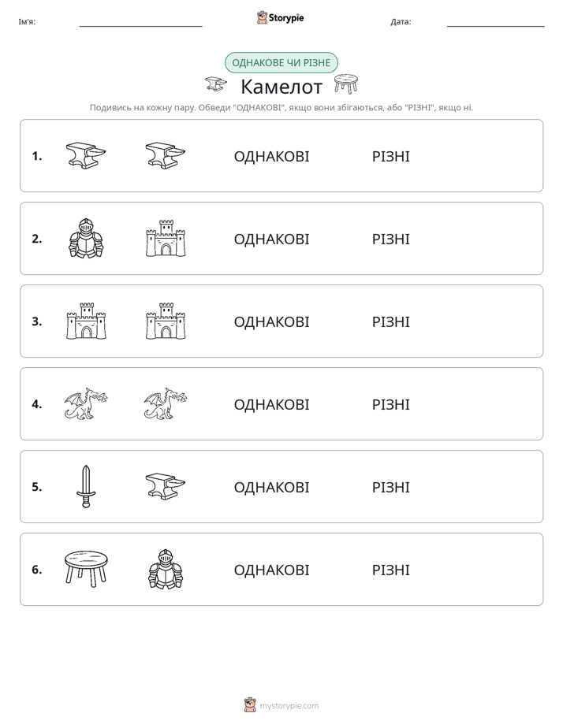Screen dimensions: 563x728
Task: Select ОДНАКОВІ for row 1
Action: pyautogui.click(x=271, y=157)
